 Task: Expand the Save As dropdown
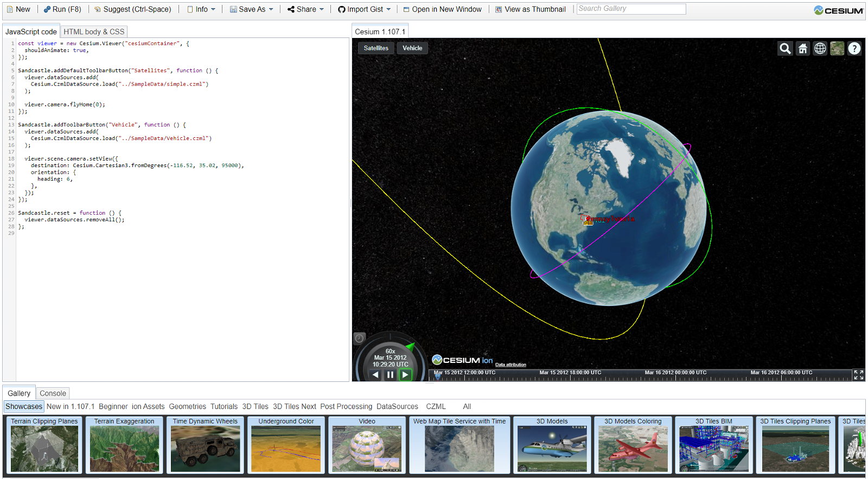[x=252, y=9]
